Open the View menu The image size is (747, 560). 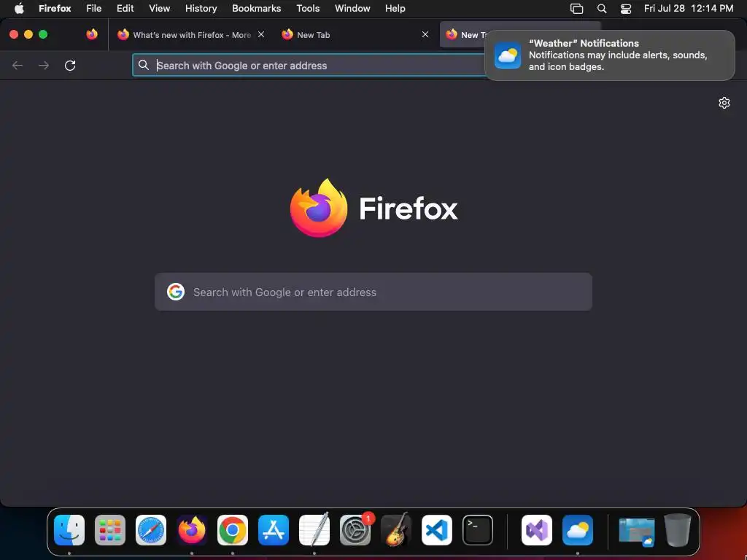coord(159,9)
